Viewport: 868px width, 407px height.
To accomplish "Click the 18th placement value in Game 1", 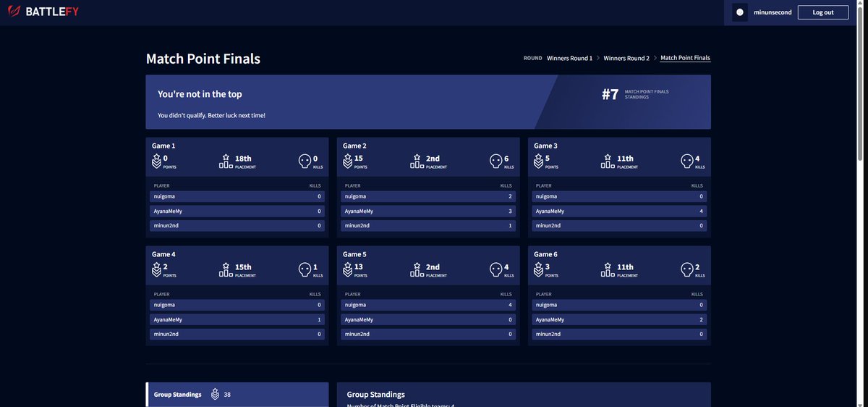I will 243,159.
